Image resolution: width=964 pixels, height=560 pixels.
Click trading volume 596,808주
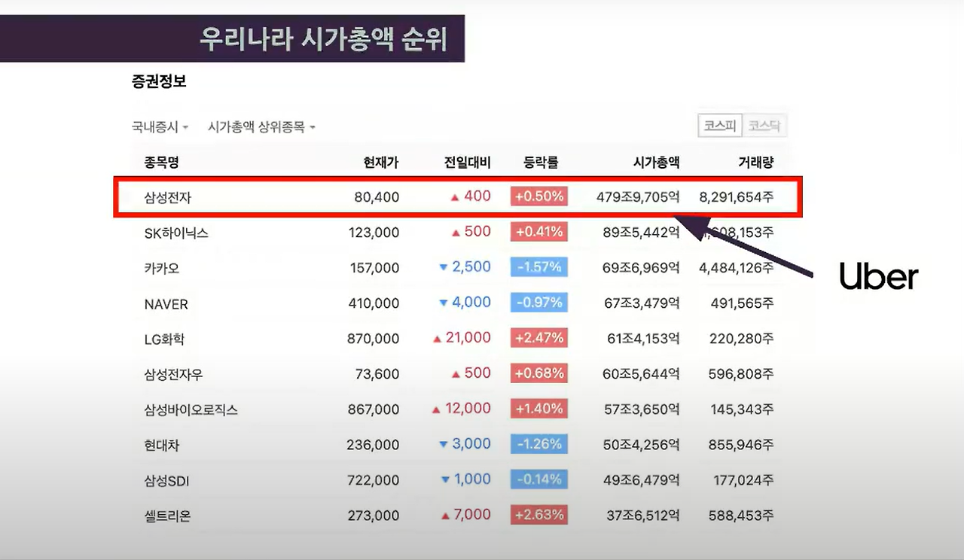tap(742, 374)
